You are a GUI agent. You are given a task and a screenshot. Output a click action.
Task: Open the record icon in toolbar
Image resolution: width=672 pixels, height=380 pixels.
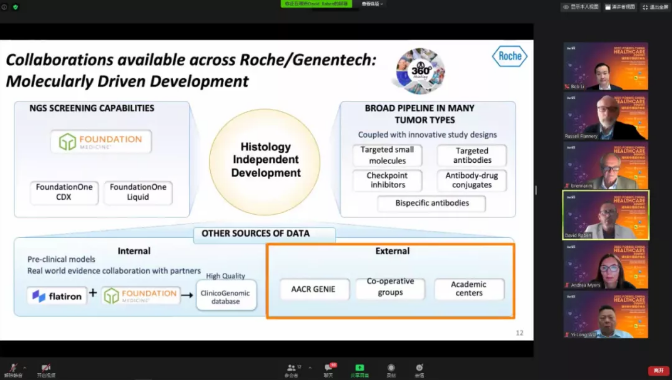pos(391,370)
